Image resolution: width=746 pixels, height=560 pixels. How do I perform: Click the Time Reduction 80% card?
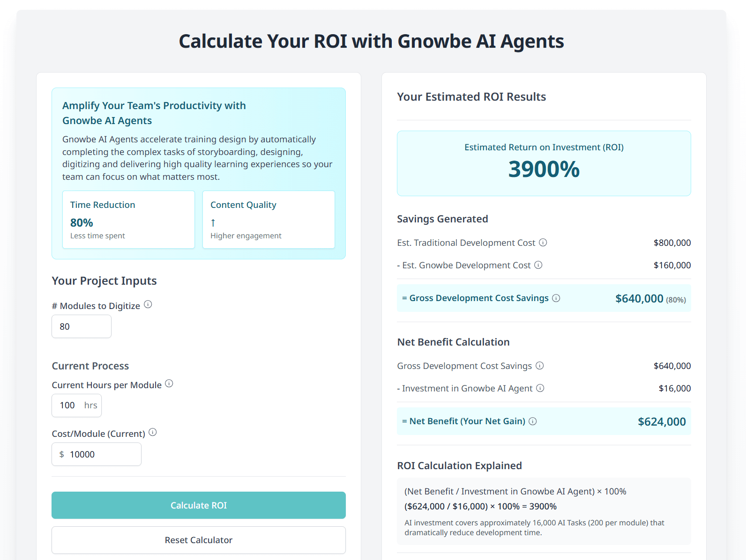point(128,219)
